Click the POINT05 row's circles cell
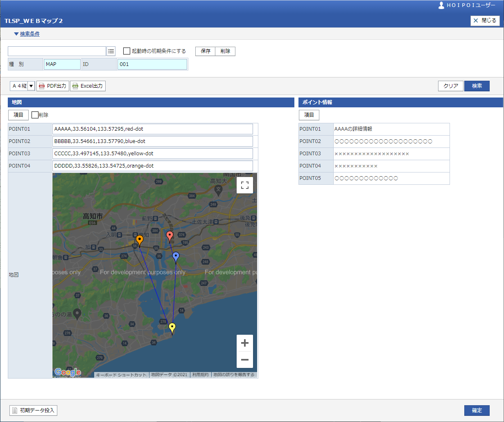This screenshot has height=422, width=504. 391,178
